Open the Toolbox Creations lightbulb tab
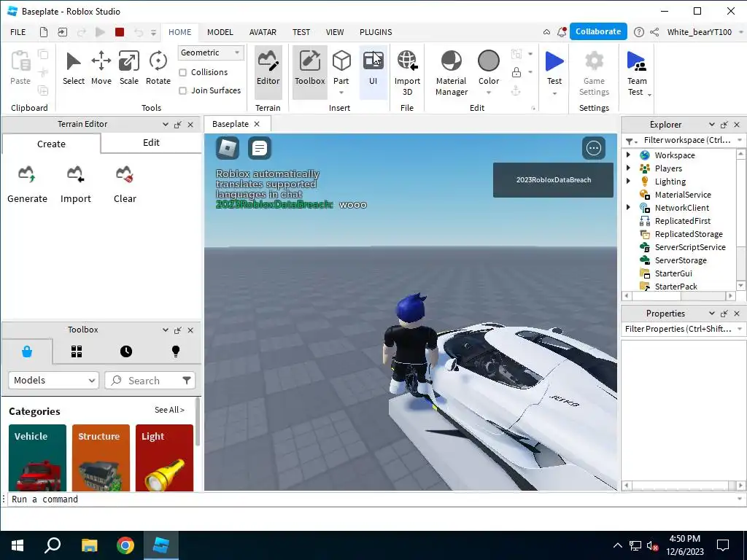The width and height of the screenshot is (747, 560). (x=176, y=351)
